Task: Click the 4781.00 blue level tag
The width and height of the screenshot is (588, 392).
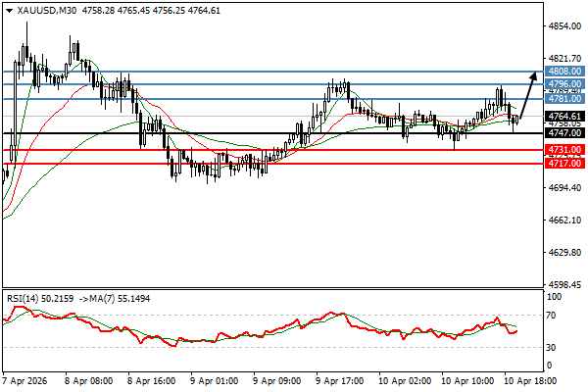Action: coord(563,99)
